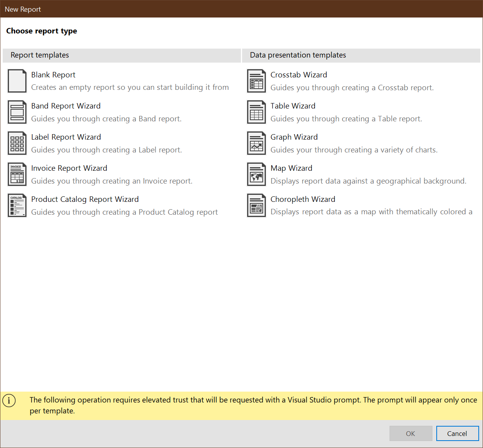Select the Choropleth Wizard label
Image resolution: width=483 pixels, height=448 pixels.
pyautogui.click(x=303, y=199)
